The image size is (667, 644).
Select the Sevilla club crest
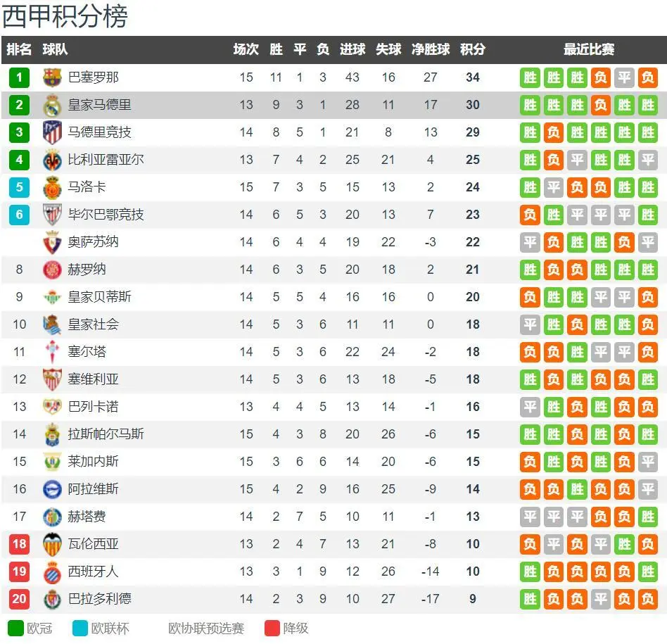click(52, 379)
